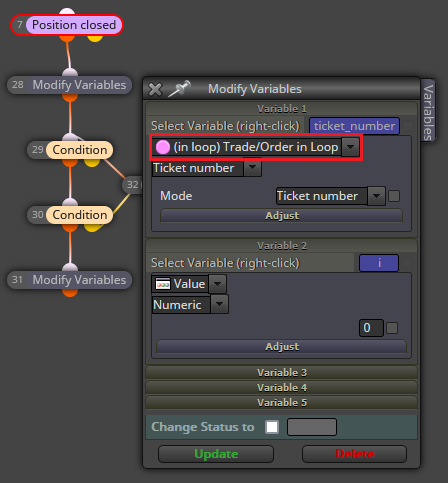Click orange output connector of node 31
The height and width of the screenshot is (483, 448).
70,293
